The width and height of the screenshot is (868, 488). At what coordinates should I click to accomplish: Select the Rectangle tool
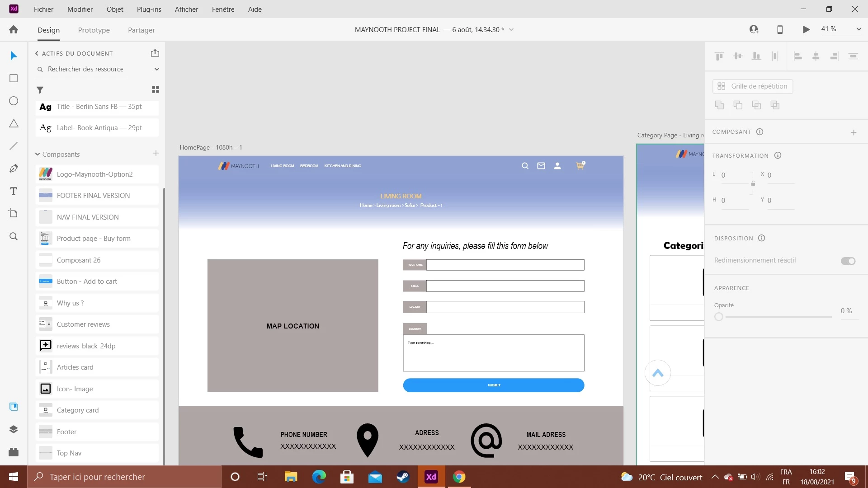click(x=14, y=78)
